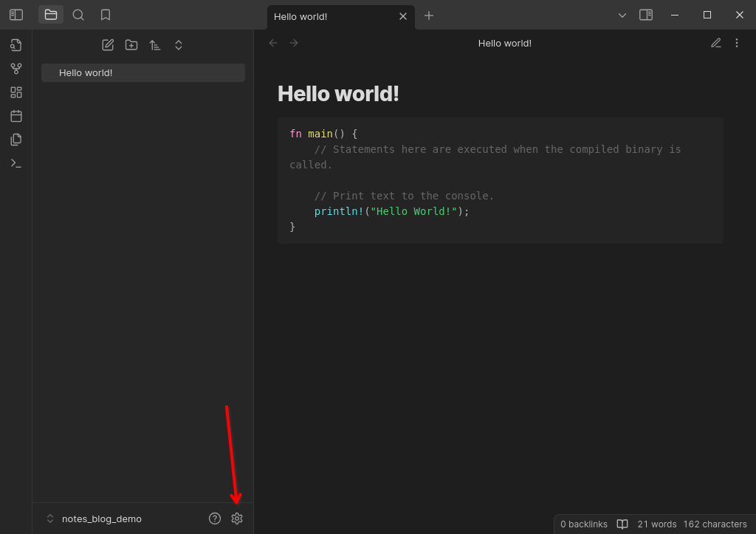Toggle the left sidebar
This screenshot has width=756, height=534.
click(16, 15)
